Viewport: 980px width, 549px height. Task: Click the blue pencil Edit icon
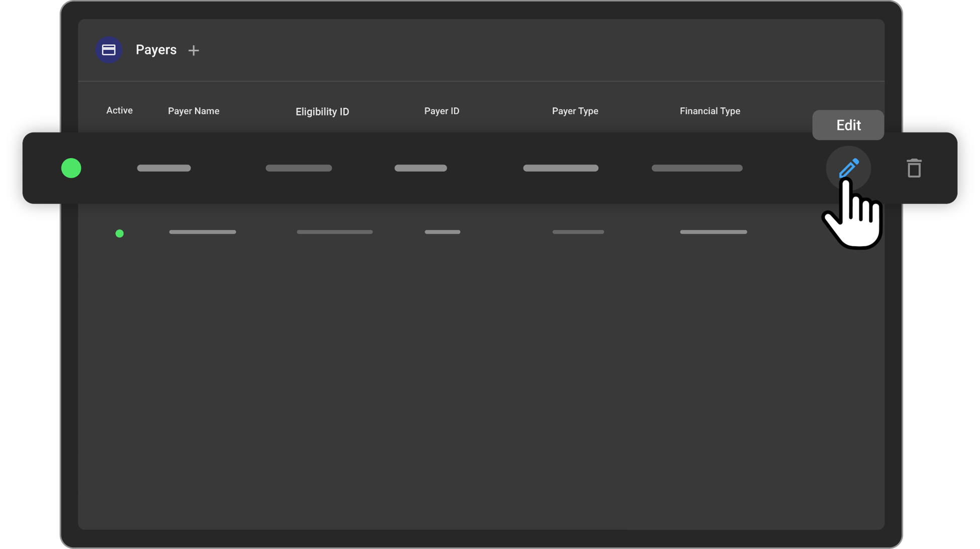(x=848, y=168)
